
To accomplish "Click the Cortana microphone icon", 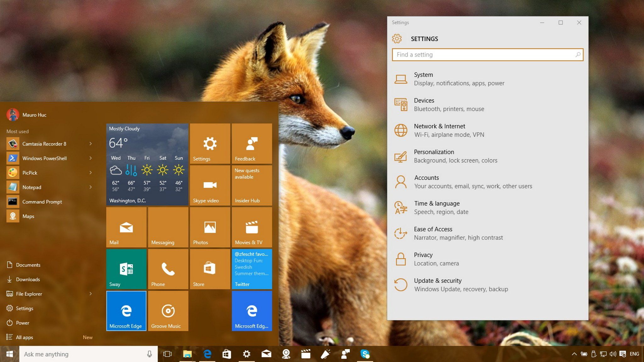I will [149, 354].
